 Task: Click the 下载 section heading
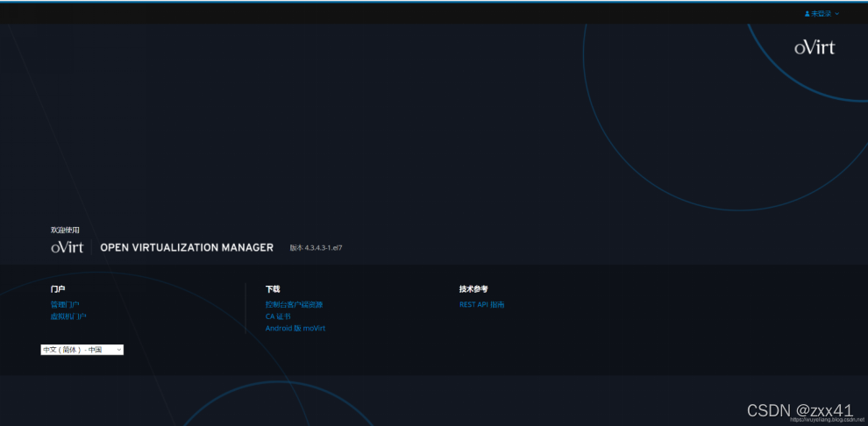273,288
